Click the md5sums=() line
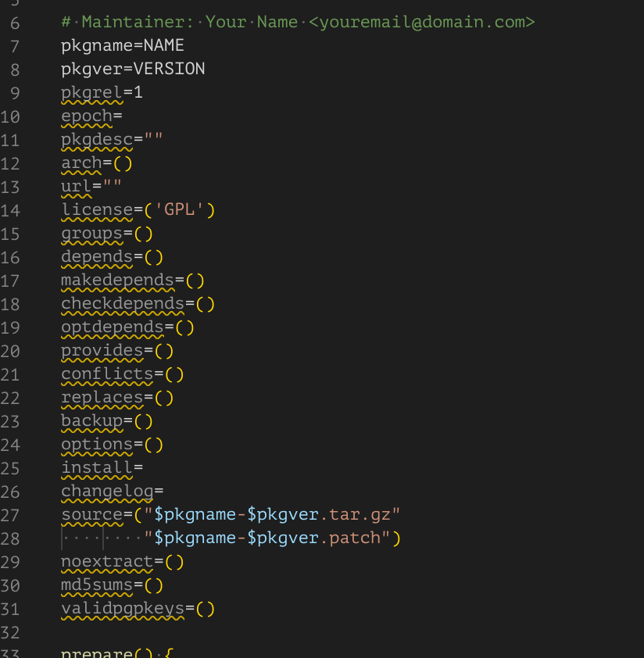The width and height of the screenshot is (644, 658). (112, 585)
